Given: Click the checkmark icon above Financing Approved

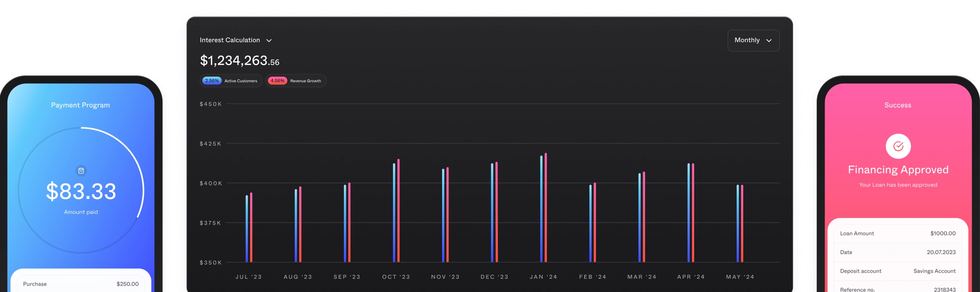Looking at the screenshot, I should click(898, 146).
